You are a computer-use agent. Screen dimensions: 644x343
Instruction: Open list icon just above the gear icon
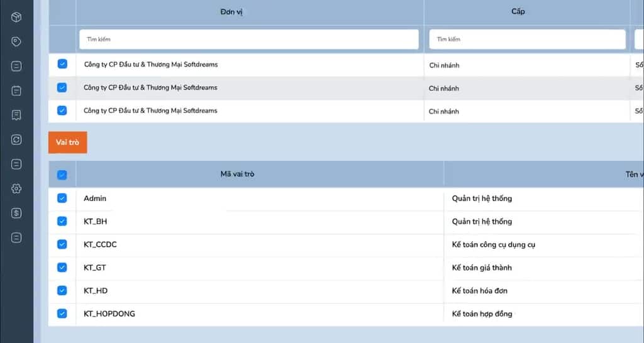(16, 164)
